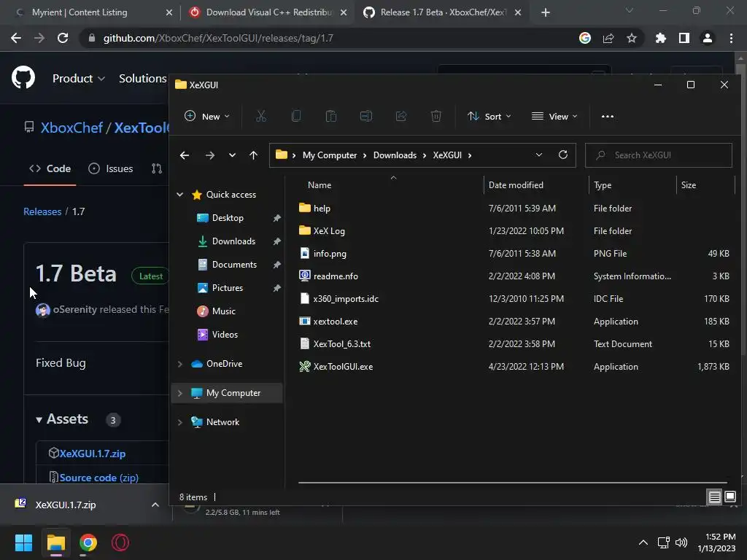Viewport: 747px width, 560px height.
Task: Click the volume icon in system tray
Action: click(x=681, y=542)
